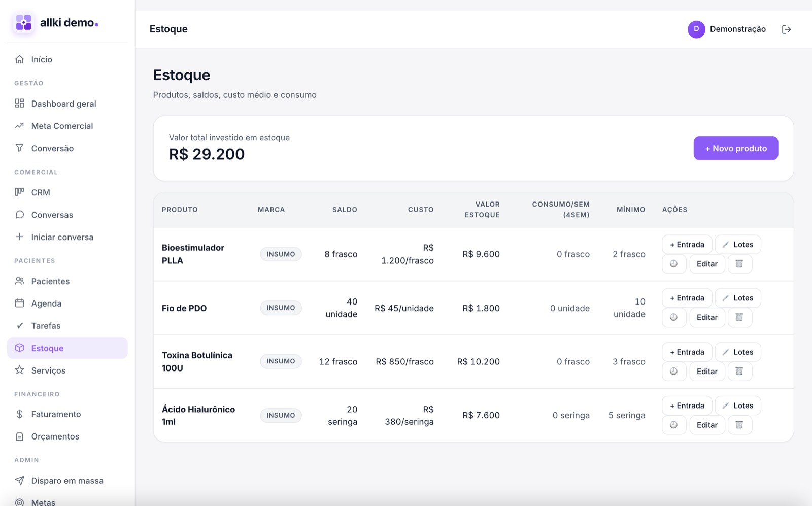
Task: Click the INSUMO badge for Fio de PDO
Action: [x=281, y=308]
